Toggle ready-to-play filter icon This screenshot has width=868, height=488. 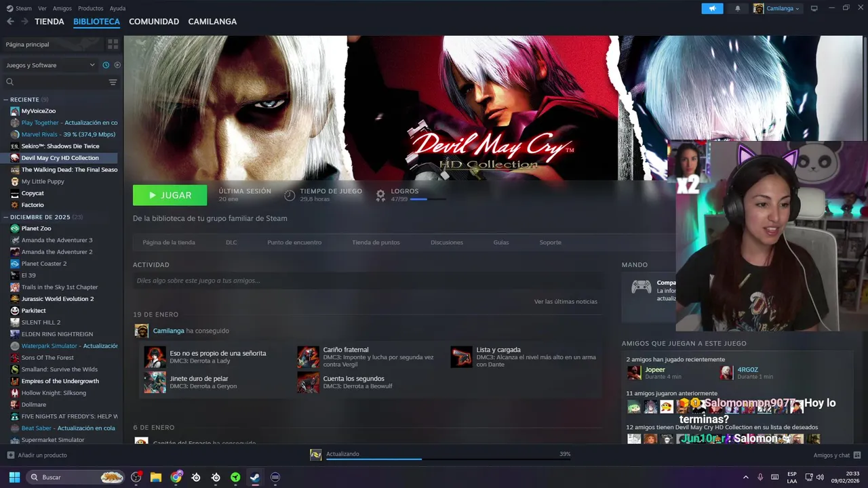(117, 65)
